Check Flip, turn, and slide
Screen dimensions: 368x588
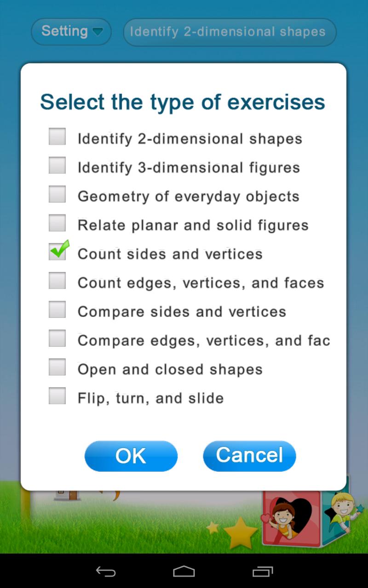pos(57,396)
